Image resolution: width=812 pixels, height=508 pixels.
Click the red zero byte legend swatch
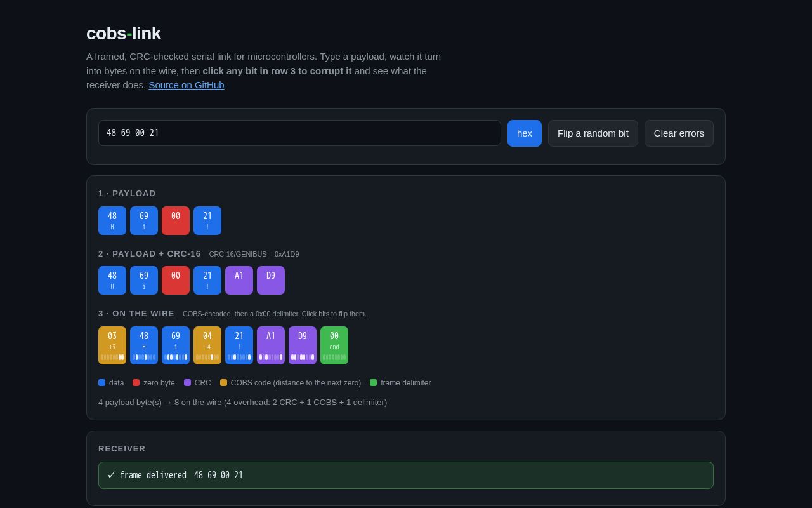[x=136, y=383]
